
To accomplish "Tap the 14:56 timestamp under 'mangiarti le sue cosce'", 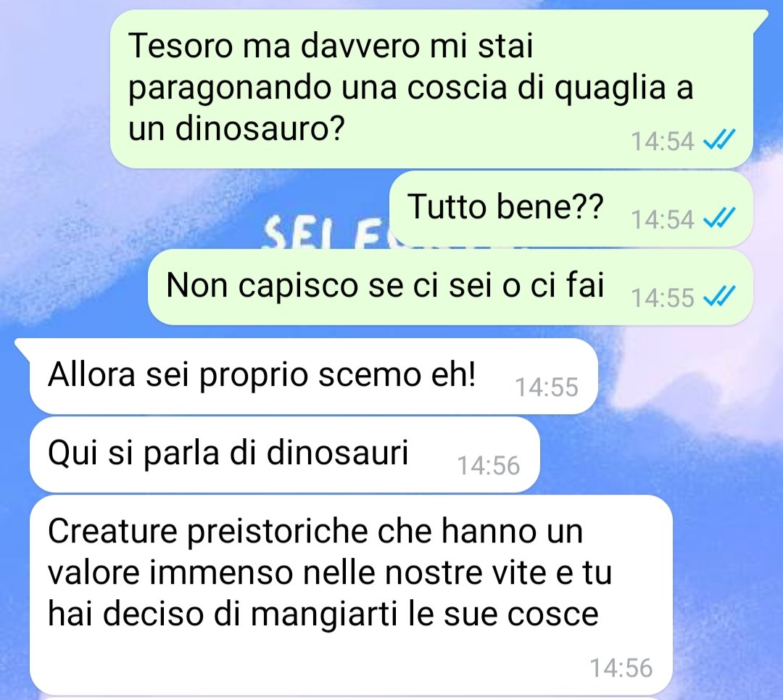I will 621,668.
